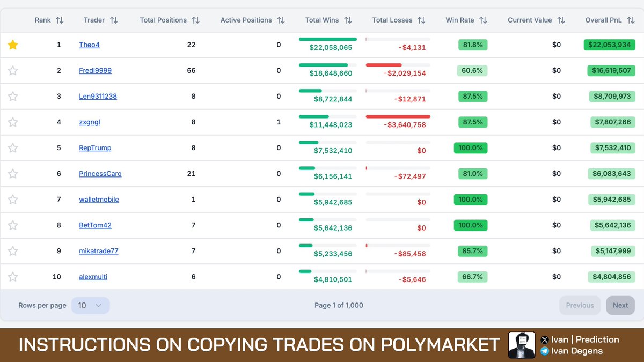Click the Ivan | Prediction label
The image size is (644, 362).
(x=585, y=339)
